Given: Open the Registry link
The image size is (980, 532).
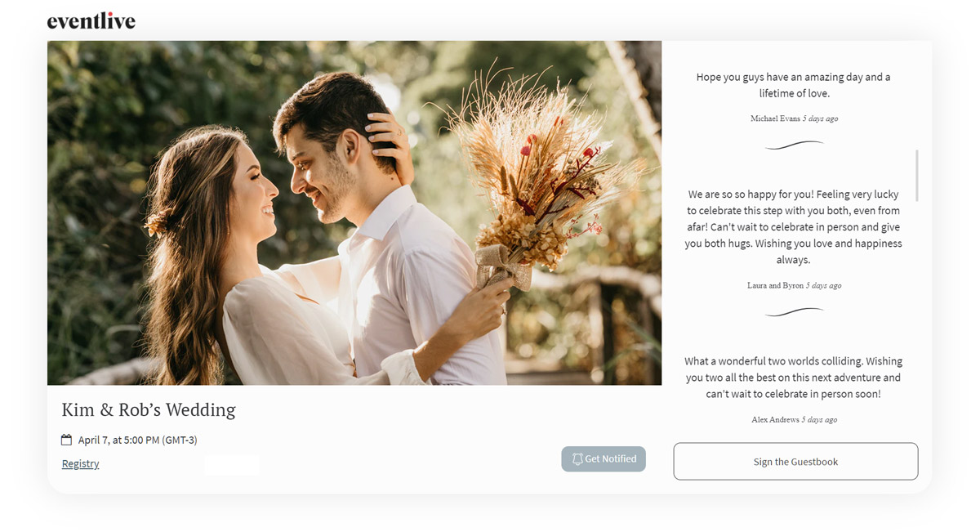Looking at the screenshot, I should pyautogui.click(x=80, y=463).
